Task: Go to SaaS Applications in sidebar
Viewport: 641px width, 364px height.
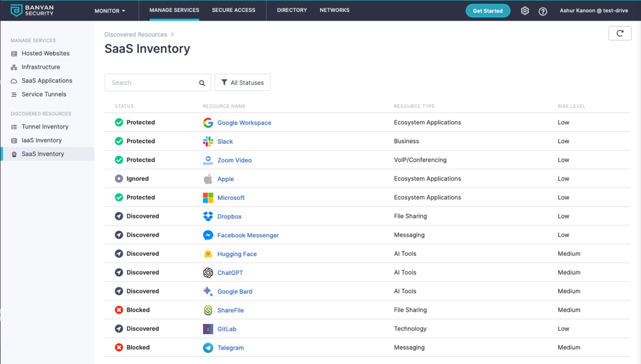Action: click(x=47, y=81)
